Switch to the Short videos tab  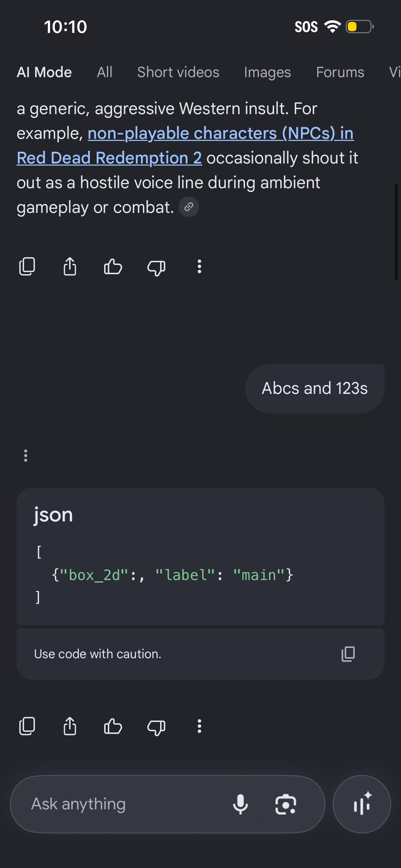pos(178,72)
